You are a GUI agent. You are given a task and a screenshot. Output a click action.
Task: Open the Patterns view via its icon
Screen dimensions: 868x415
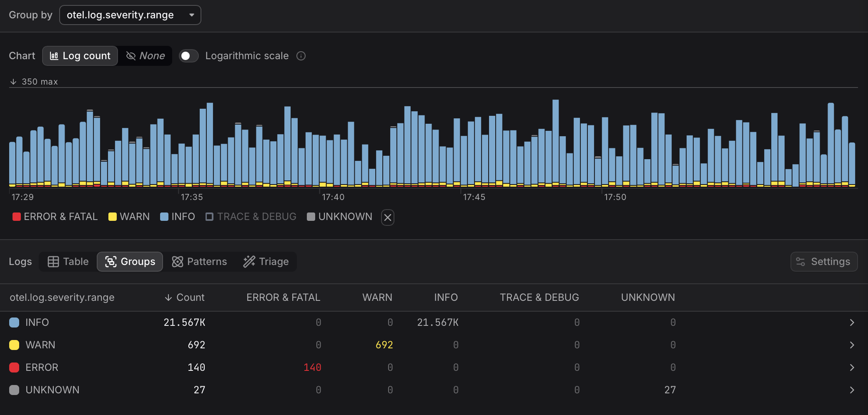click(178, 261)
